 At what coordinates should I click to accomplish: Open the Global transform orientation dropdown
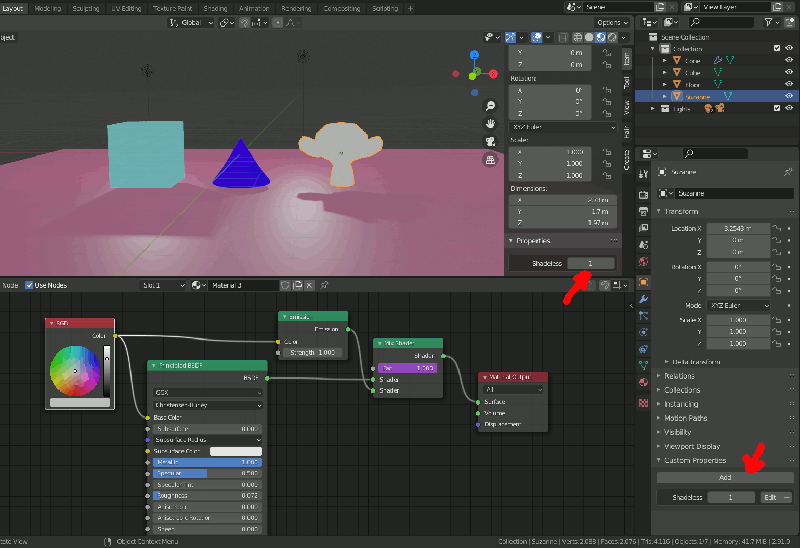(x=191, y=22)
